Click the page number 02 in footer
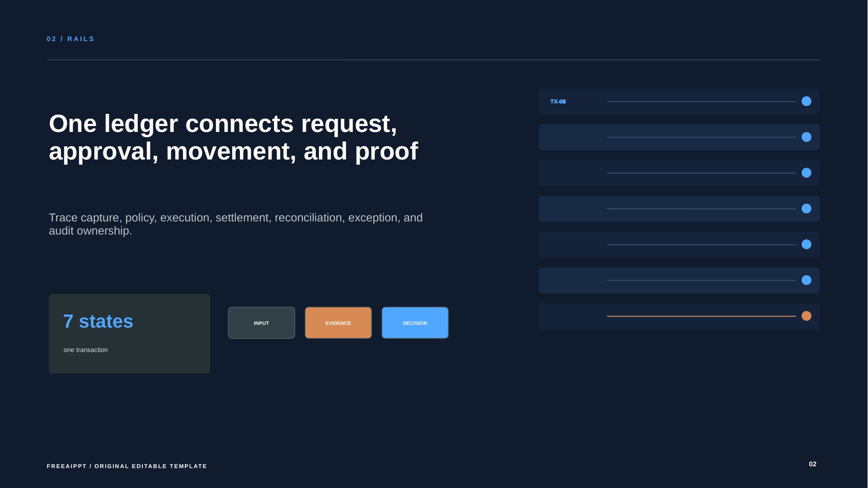The width and height of the screenshot is (868, 488). coord(812,464)
